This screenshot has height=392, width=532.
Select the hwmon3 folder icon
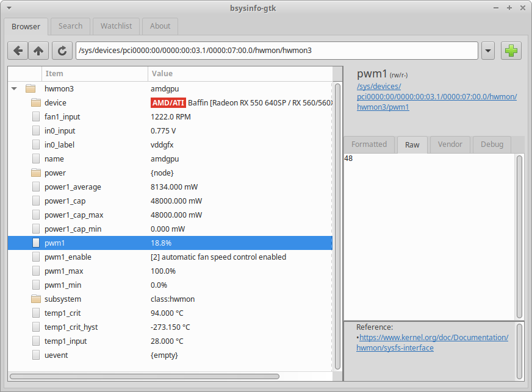tap(31, 89)
